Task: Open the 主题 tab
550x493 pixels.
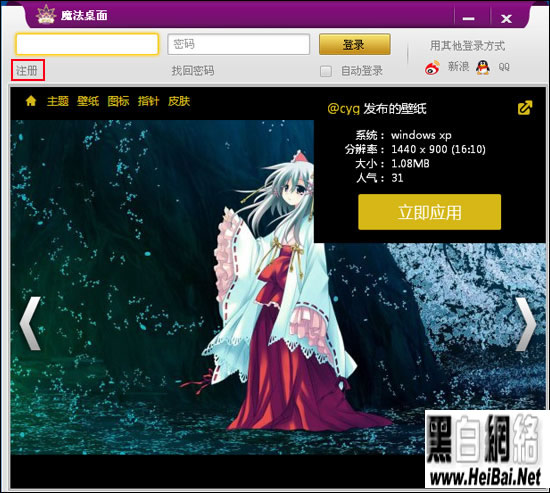Action: click(58, 101)
